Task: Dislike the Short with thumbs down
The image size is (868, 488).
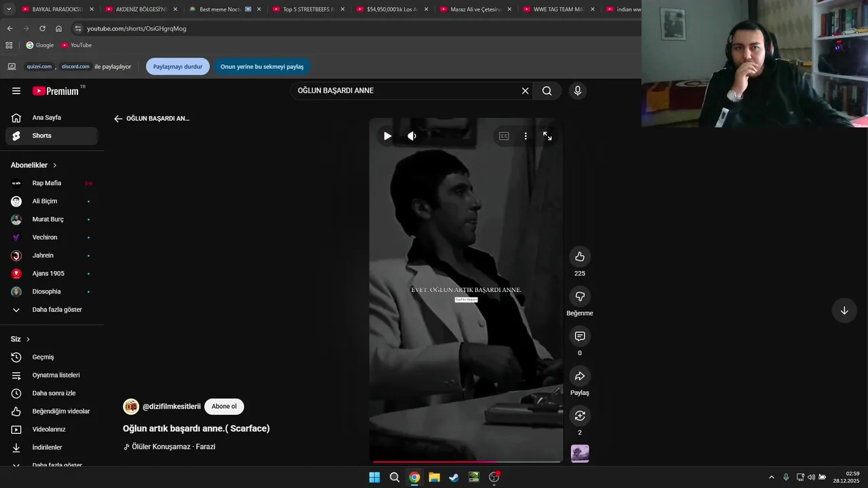Action: (580, 296)
